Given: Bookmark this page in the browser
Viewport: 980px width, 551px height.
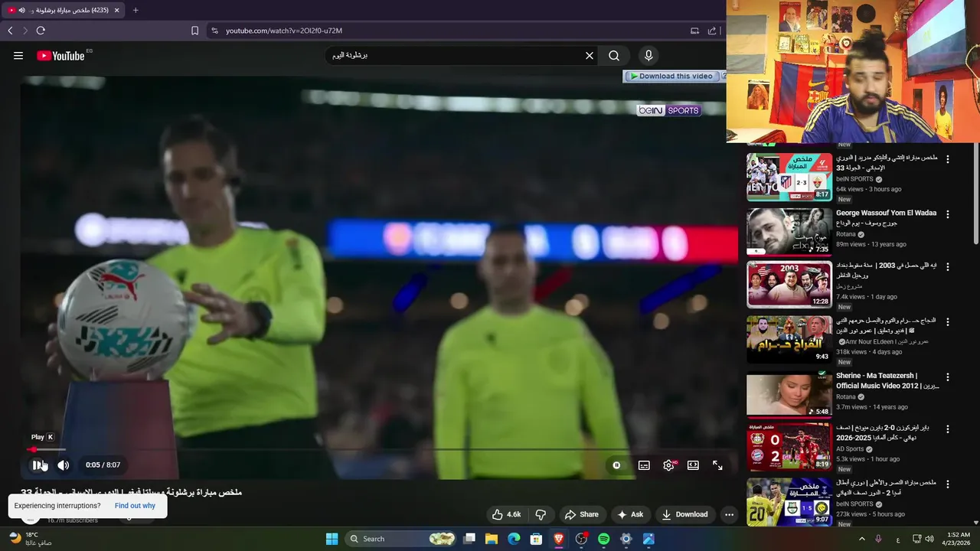Looking at the screenshot, I should 194,31.
